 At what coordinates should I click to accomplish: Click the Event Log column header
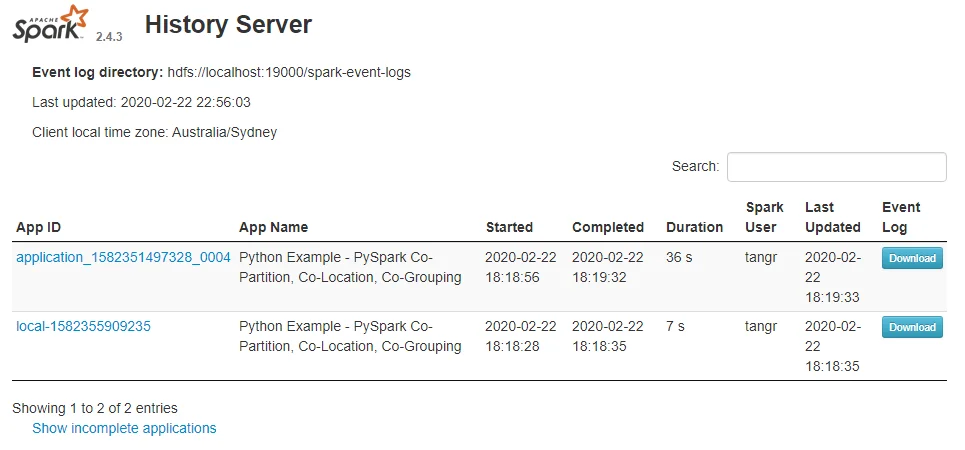(901, 217)
